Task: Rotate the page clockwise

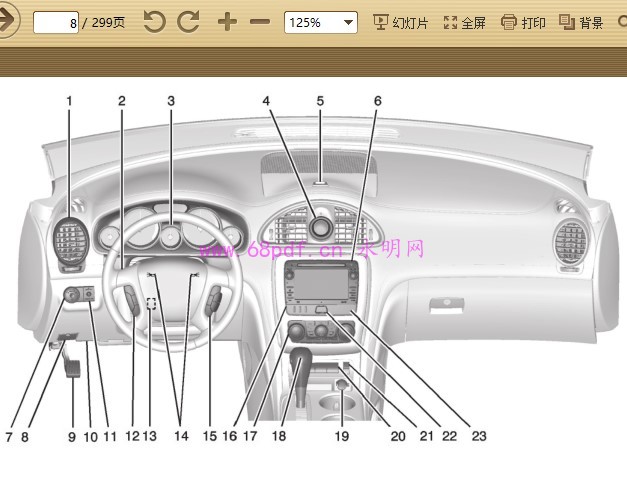Action: (x=188, y=22)
